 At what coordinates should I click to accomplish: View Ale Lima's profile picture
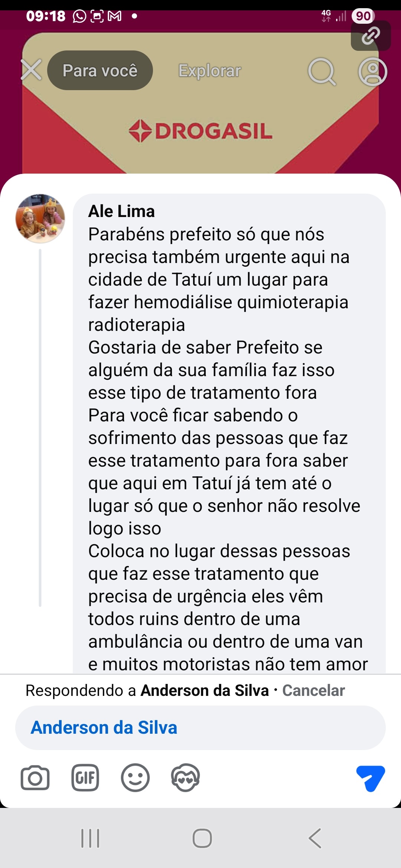pos(40,218)
